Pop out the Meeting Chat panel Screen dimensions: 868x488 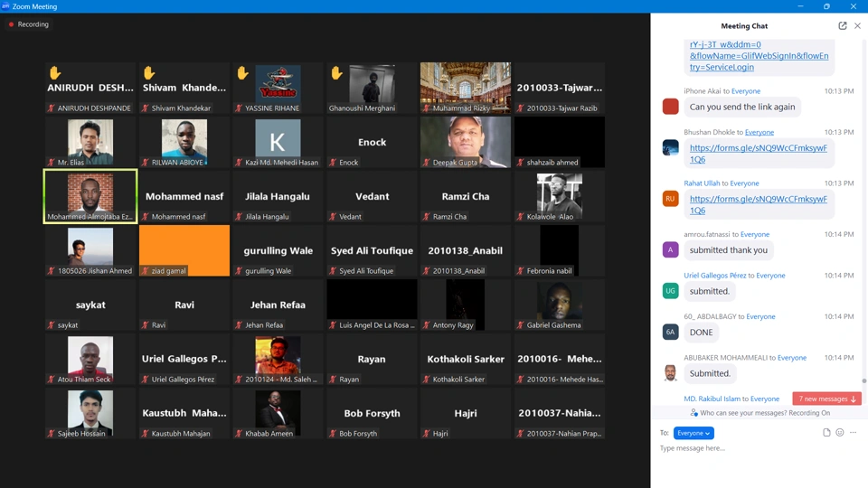point(843,25)
